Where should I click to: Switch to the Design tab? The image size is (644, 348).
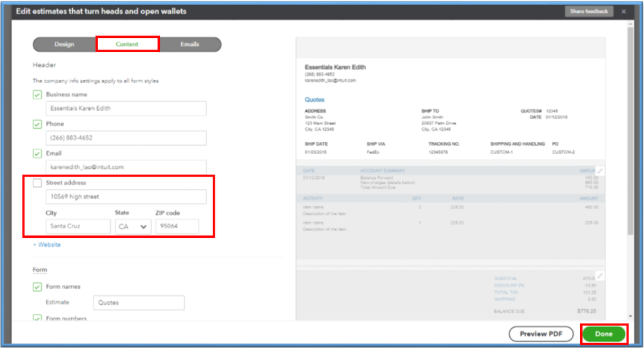[64, 44]
